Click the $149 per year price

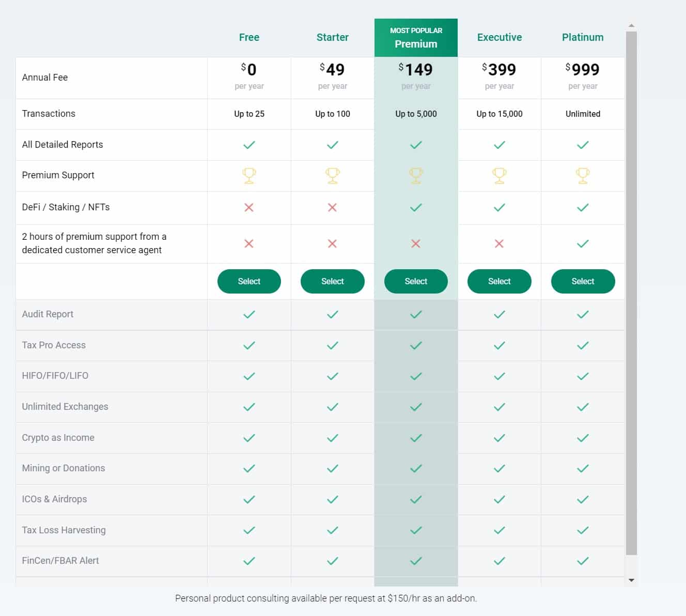pos(416,76)
